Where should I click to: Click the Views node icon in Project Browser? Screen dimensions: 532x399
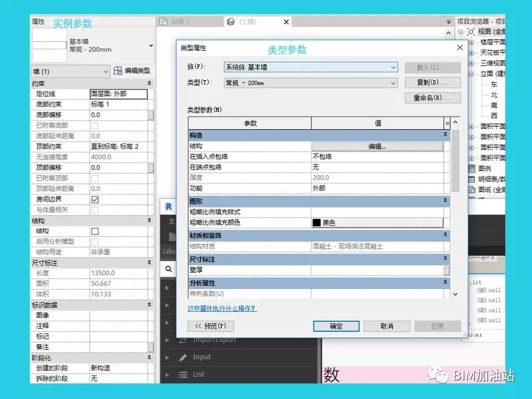click(x=471, y=32)
